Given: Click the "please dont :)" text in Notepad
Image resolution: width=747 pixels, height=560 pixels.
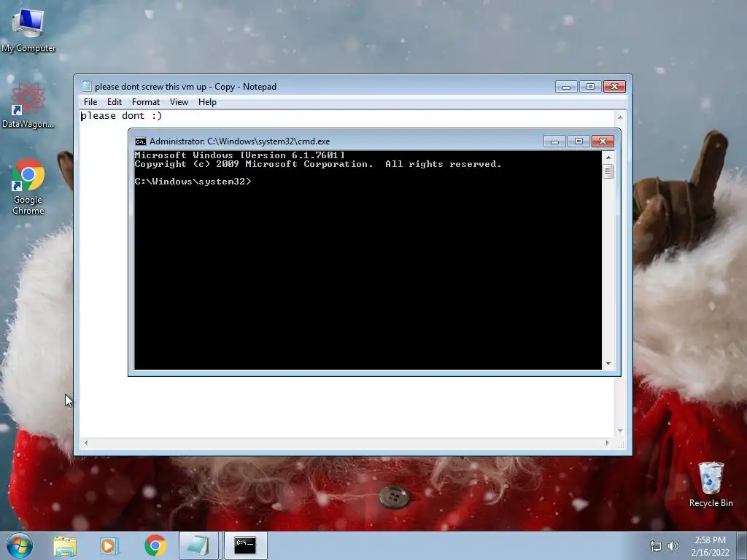Looking at the screenshot, I should (x=122, y=116).
